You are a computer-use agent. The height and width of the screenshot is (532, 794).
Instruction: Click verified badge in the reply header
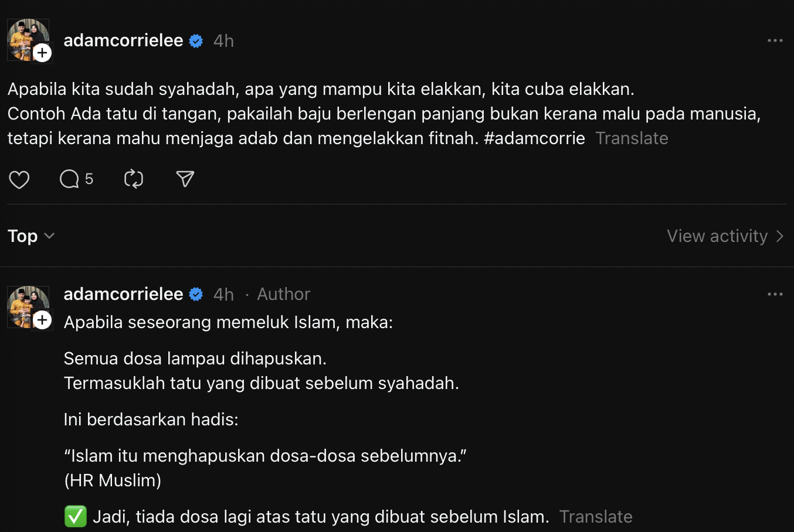[x=196, y=294]
